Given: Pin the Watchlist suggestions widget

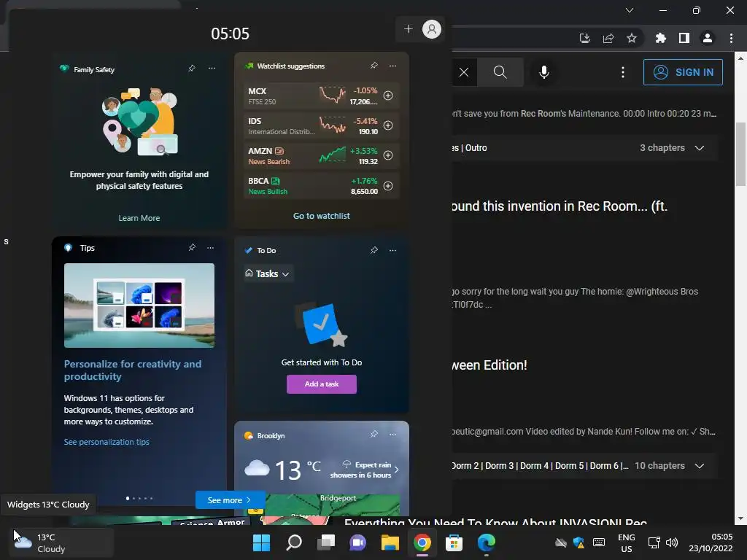Looking at the screenshot, I should [x=374, y=66].
